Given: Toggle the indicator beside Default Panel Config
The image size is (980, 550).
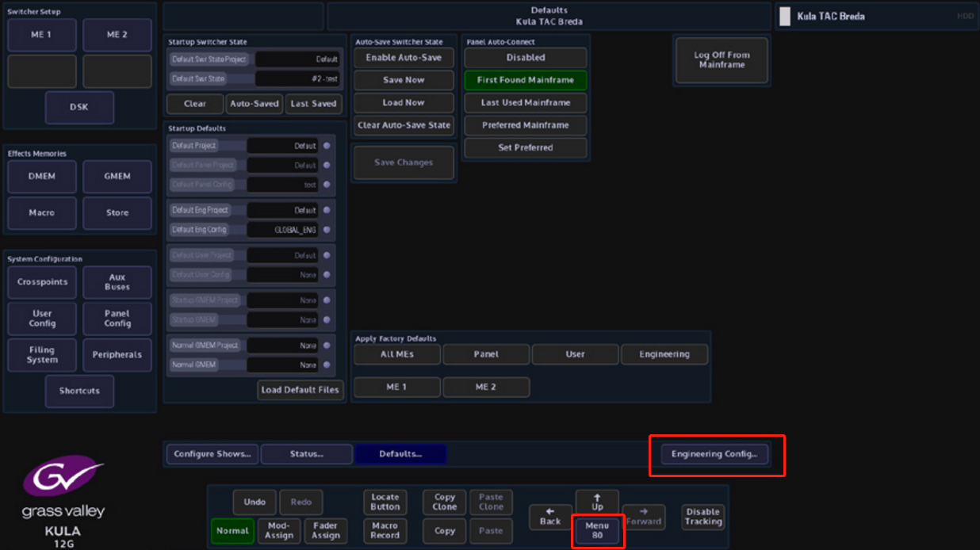Looking at the screenshot, I should click(327, 185).
